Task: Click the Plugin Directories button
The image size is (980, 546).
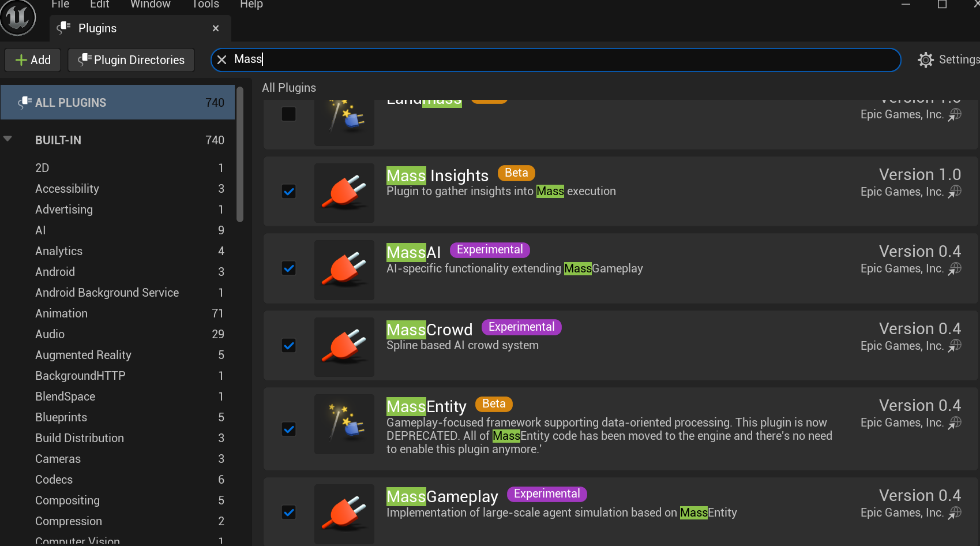Action: pos(132,60)
